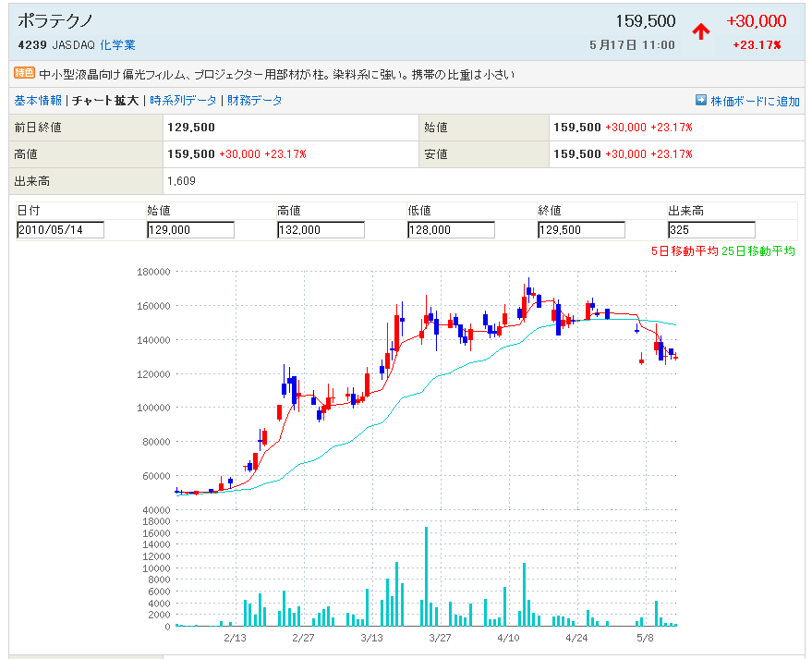The width and height of the screenshot is (812, 659).
Task: Click the red up arrow price indicator
Action: (701, 31)
